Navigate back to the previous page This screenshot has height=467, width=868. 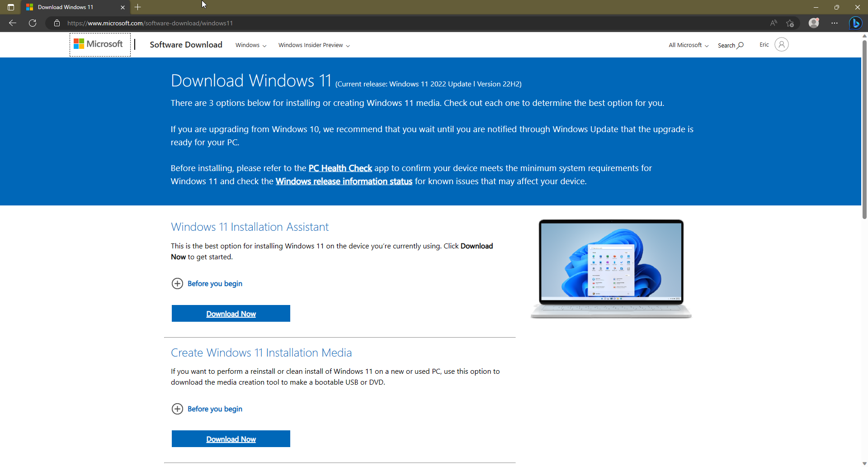(x=12, y=23)
